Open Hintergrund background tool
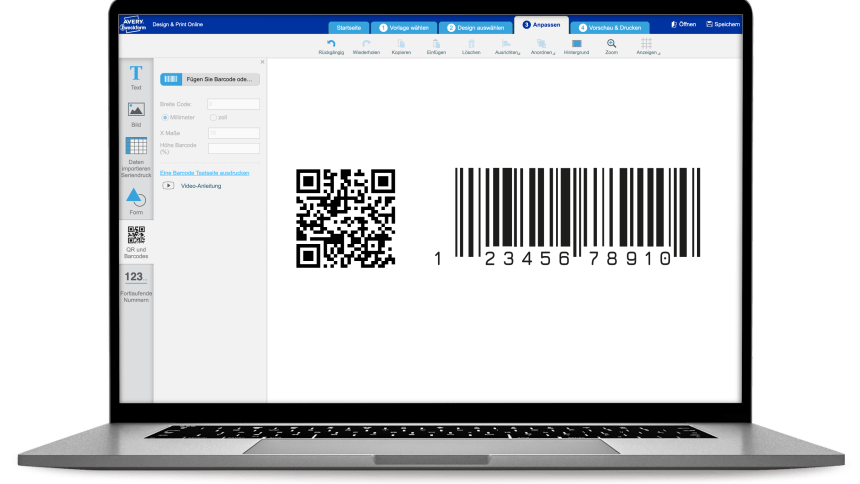 coord(576,46)
